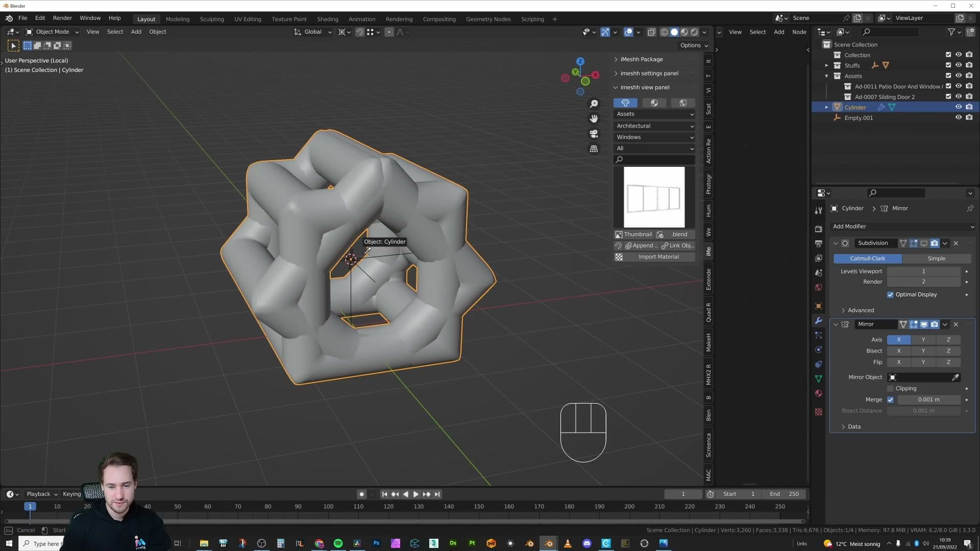Select the Simple subdivision type button

click(936, 259)
